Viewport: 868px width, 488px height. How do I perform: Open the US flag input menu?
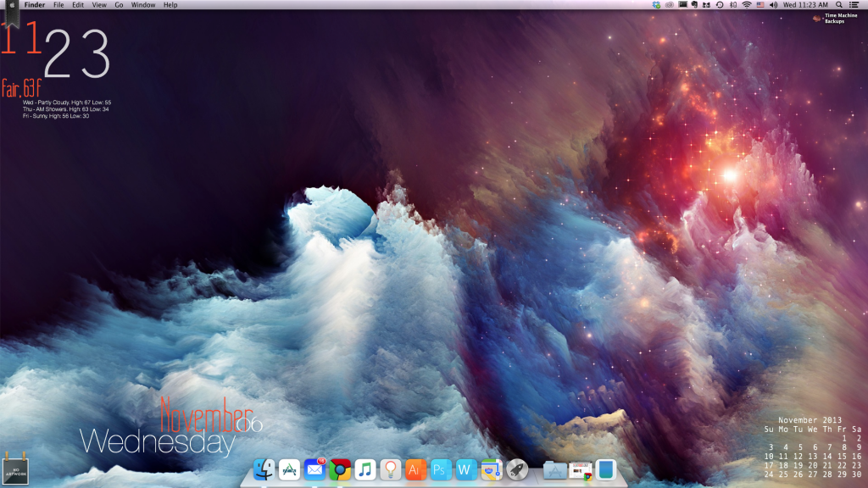coord(760,5)
